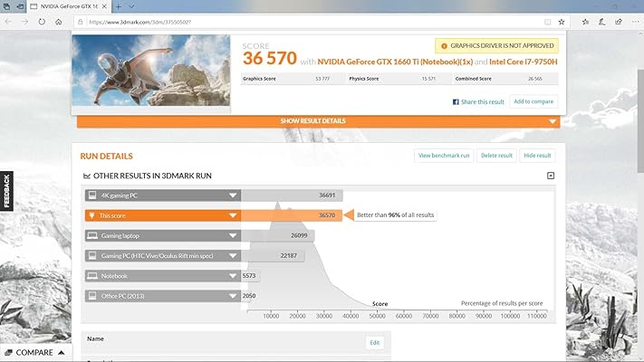Expand the Gaming PC HTC Vive row dropdown
The width and height of the screenshot is (644, 362).
[233, 256]
